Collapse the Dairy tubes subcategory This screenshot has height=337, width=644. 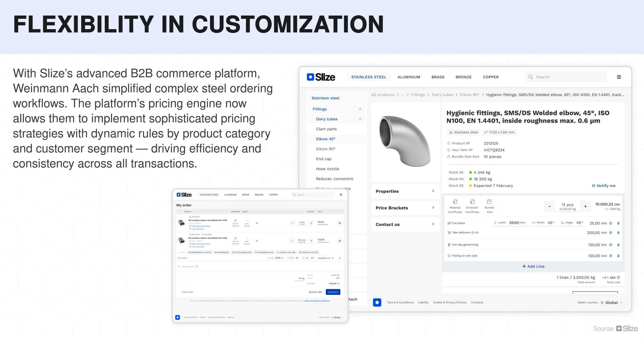click(360, 119)
